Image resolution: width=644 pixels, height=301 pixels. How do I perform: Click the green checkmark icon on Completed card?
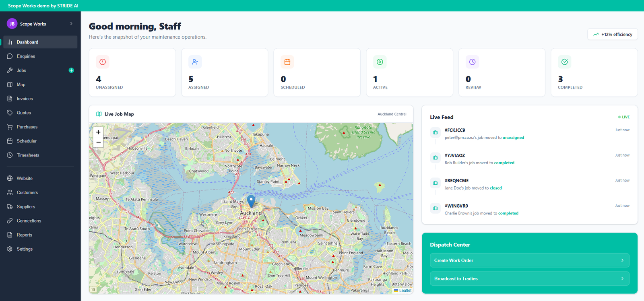click(565, 62)
